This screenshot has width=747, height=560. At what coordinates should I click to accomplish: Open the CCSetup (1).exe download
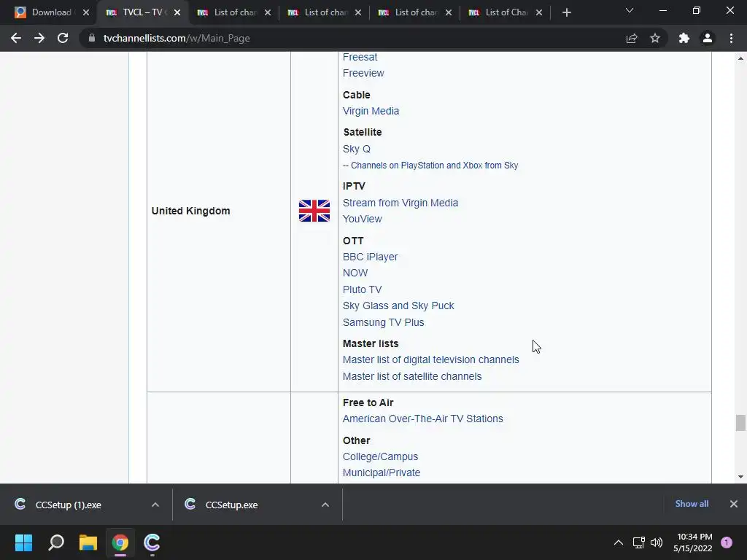68,505
